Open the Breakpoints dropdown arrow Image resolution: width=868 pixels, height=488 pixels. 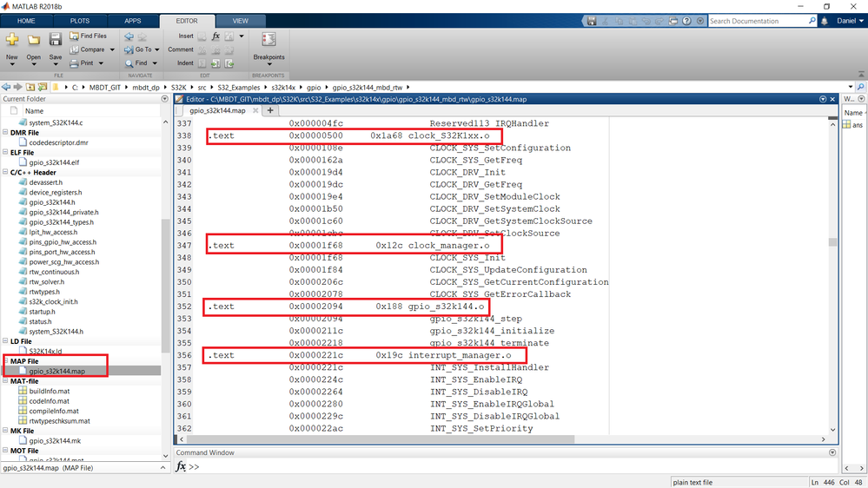pos(269,64)
